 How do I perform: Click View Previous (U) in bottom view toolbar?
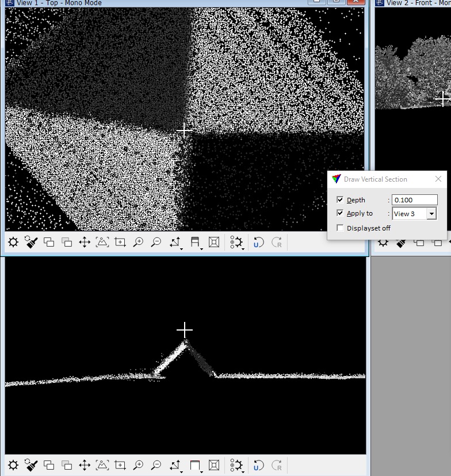click(x=258, y=465)
